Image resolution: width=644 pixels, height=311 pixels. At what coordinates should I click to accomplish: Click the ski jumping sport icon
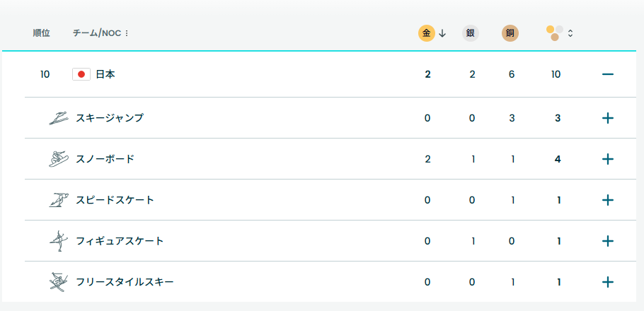(59, 118)
